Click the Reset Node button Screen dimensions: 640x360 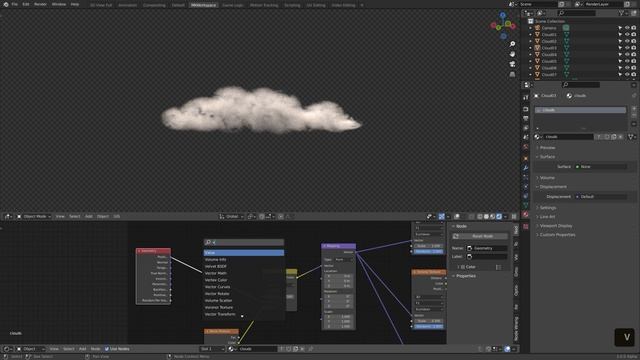(x=480, y=236)
